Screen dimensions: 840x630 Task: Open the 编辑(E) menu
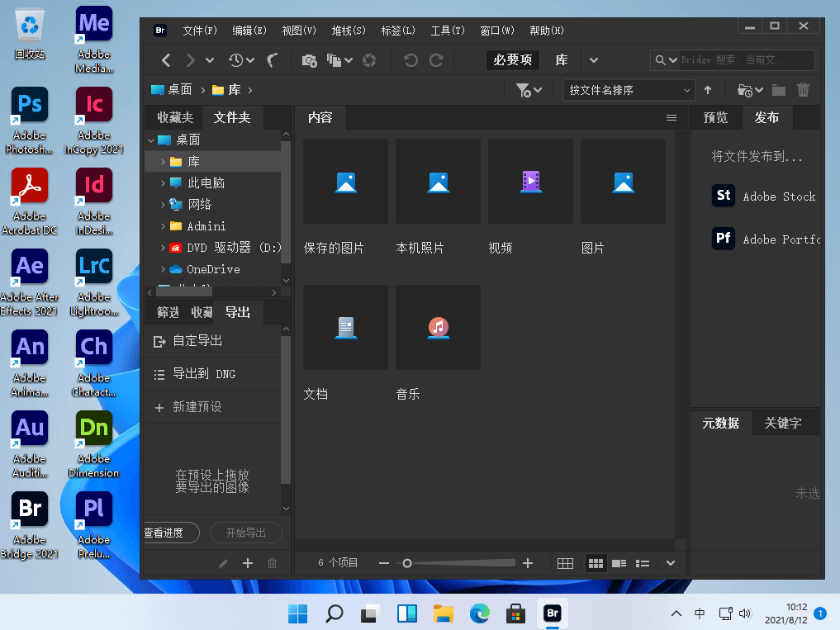(249, 31)
